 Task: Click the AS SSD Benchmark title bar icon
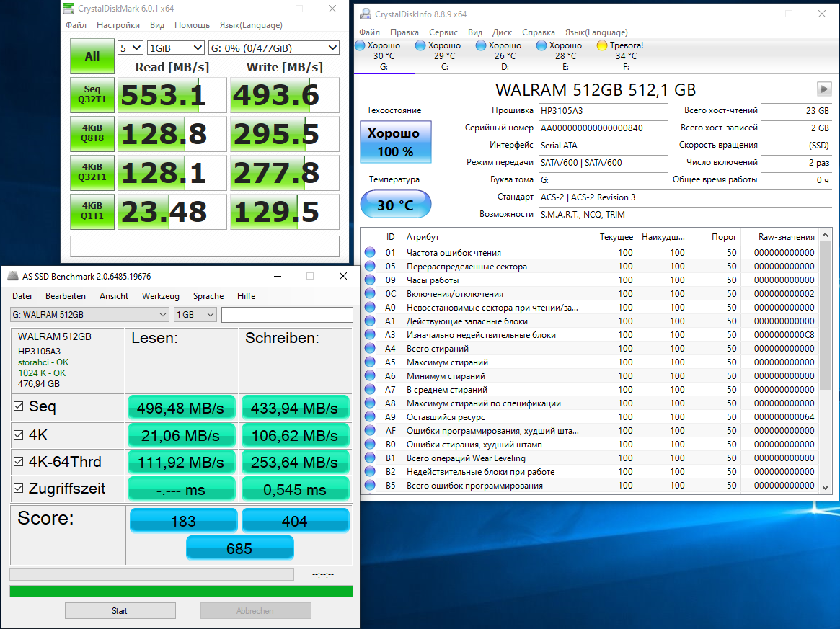(13, 276)
